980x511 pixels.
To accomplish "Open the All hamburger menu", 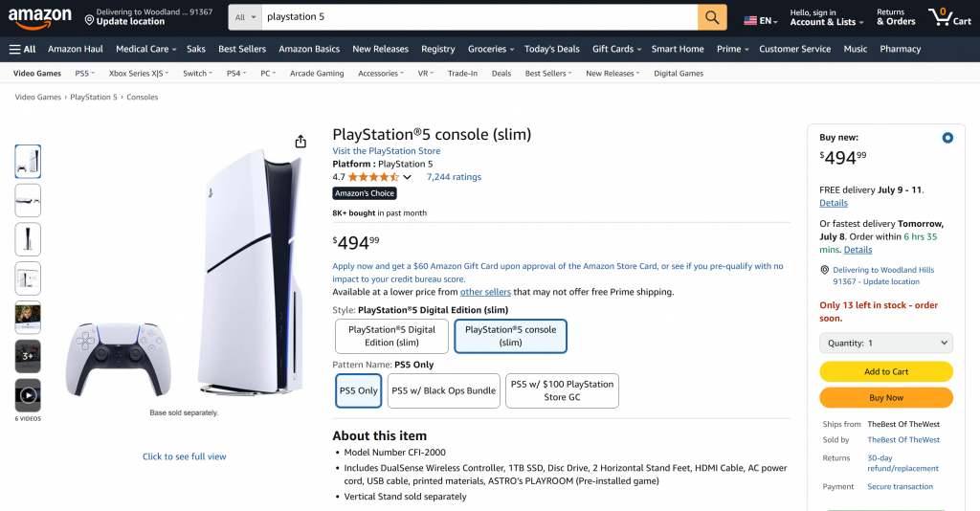I will 23,49.
